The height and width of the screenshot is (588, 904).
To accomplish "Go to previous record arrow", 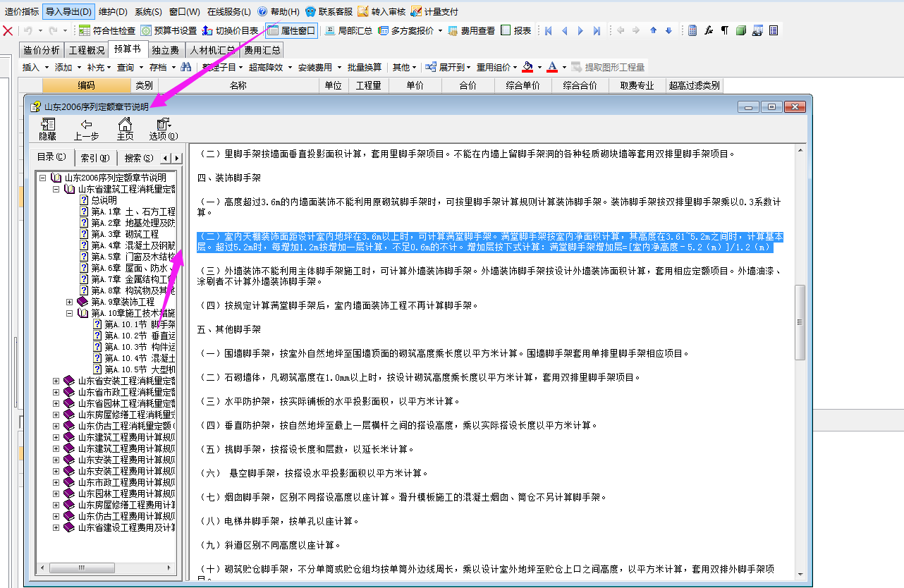I will coord(564,30).
